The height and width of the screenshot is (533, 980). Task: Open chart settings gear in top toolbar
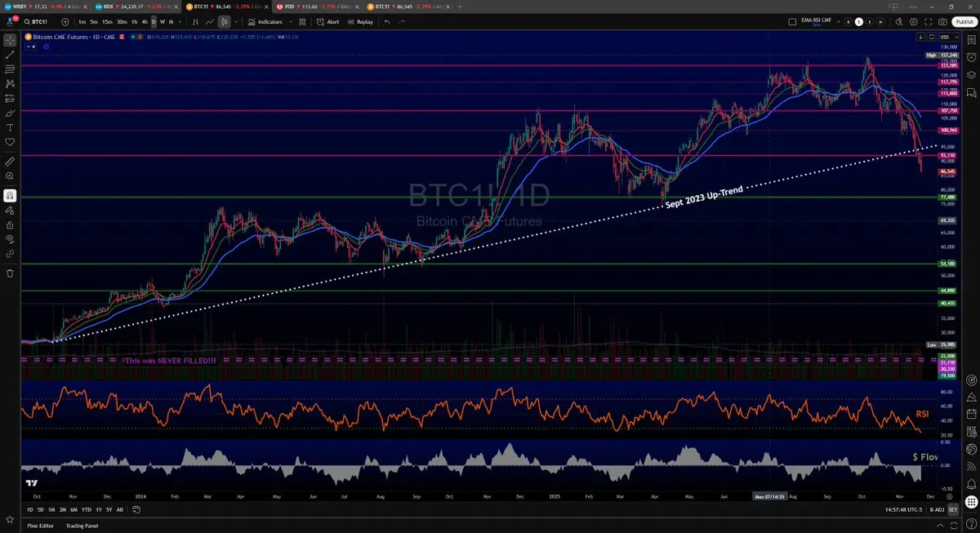pos(913,22)
